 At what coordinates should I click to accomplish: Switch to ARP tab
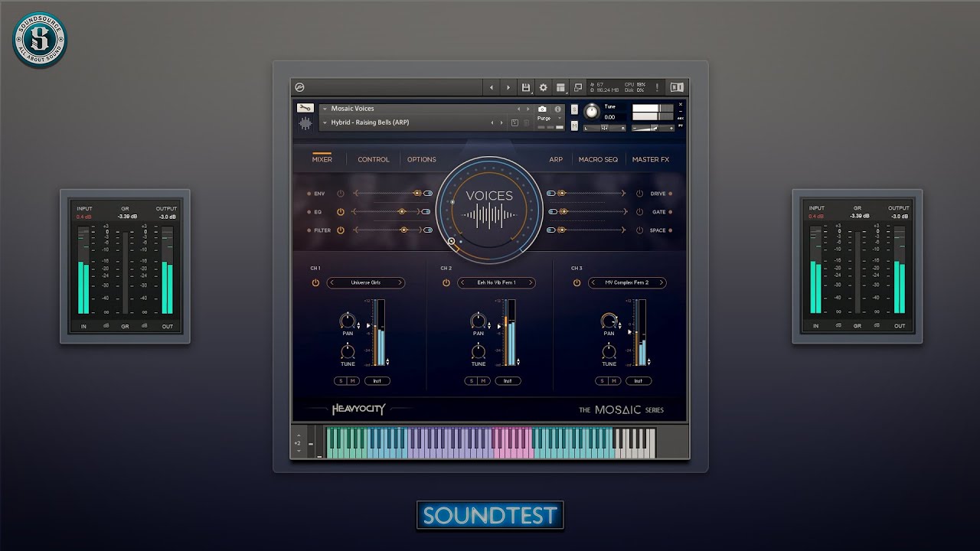pyautogui.click(x=556, y=159)
